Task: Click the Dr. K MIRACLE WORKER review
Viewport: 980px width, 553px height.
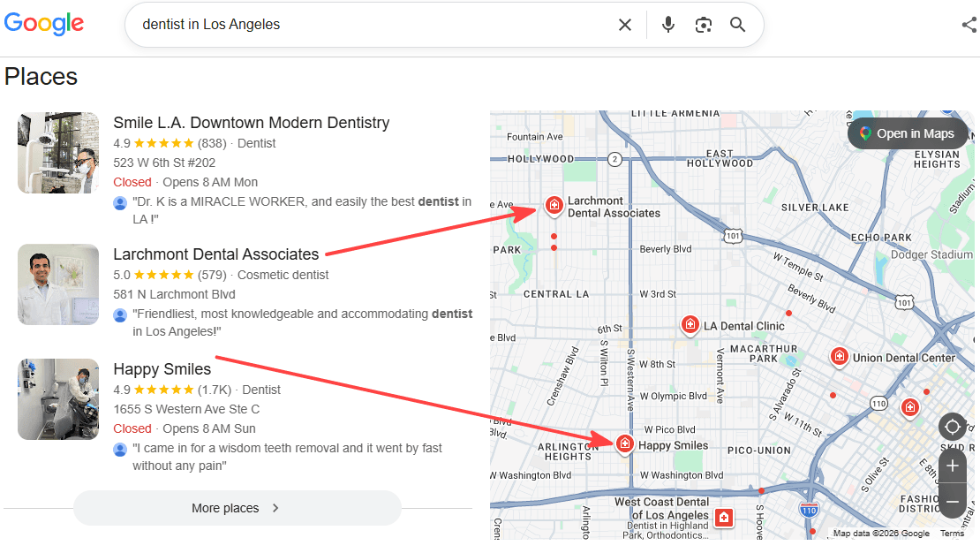Action: 302,210
